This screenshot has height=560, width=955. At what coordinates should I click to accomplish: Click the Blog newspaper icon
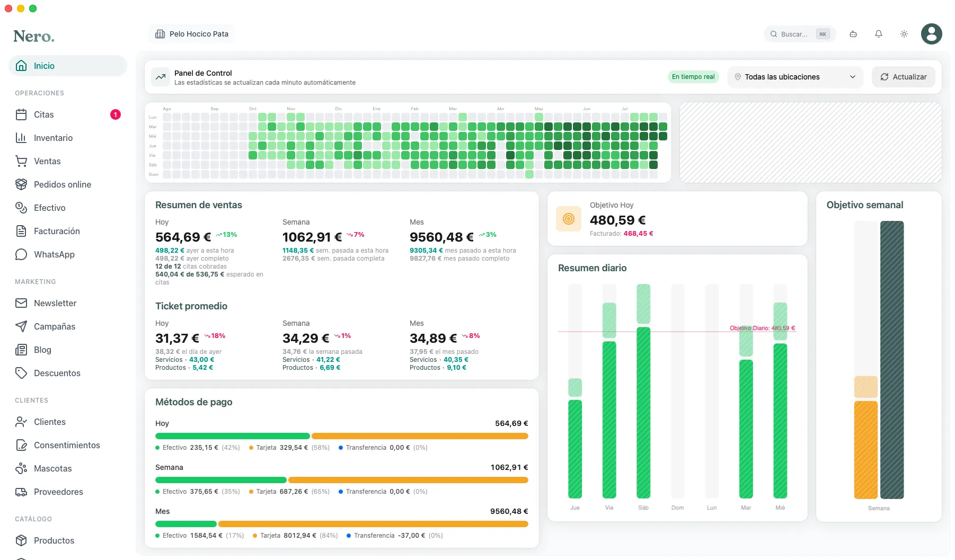(21, 350)
